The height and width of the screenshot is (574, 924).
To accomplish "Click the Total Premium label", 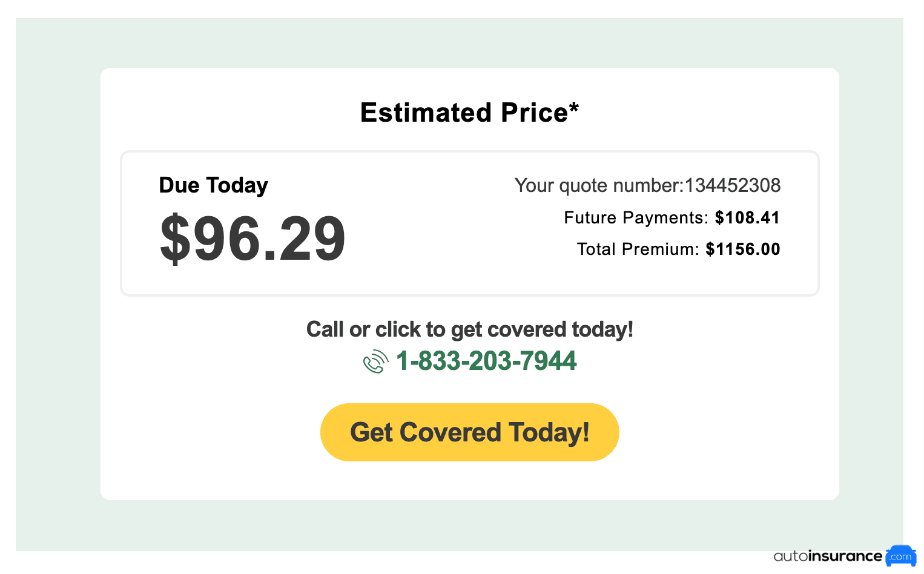I will [638, 249].
